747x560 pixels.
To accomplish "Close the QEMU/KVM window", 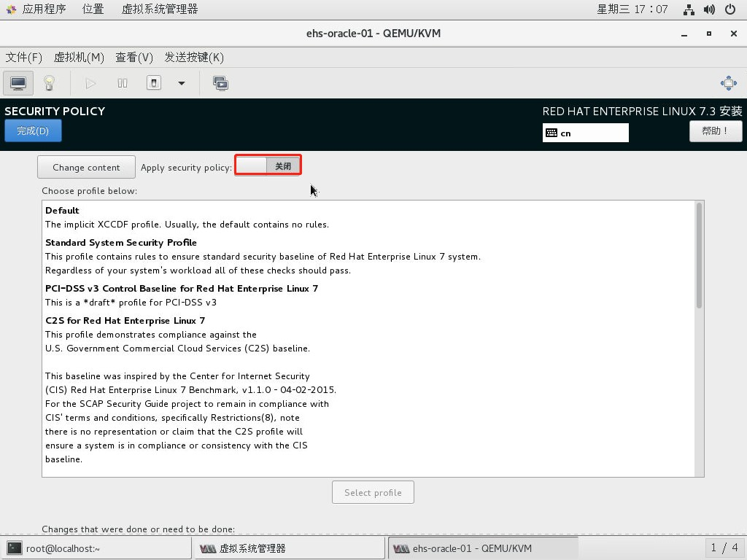I will click(x=734, y=34).
